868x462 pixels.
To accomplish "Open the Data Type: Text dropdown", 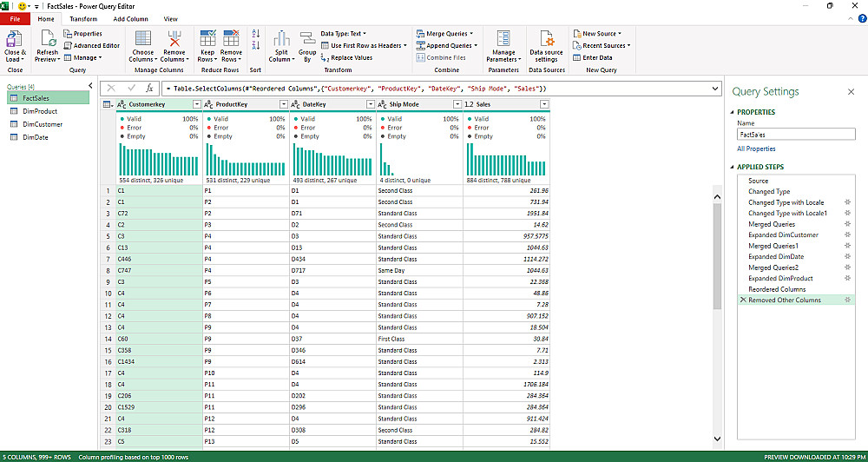I will [x=343, y=34].
